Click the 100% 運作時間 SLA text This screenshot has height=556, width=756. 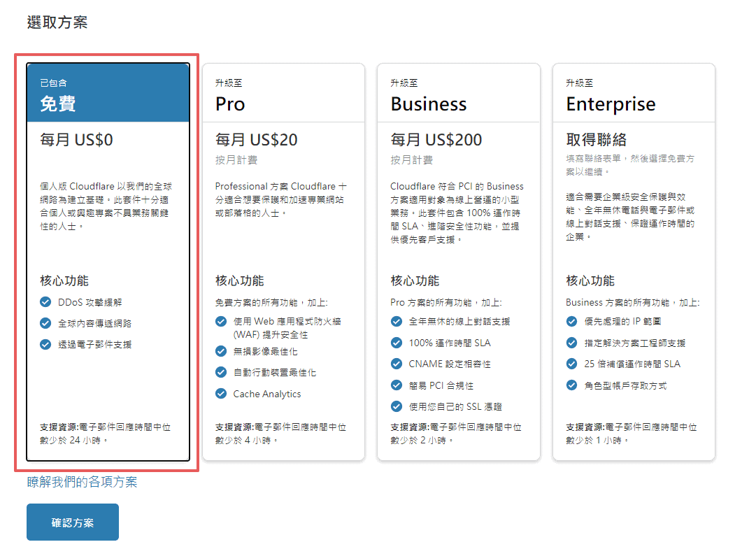(x=450, y=343)
